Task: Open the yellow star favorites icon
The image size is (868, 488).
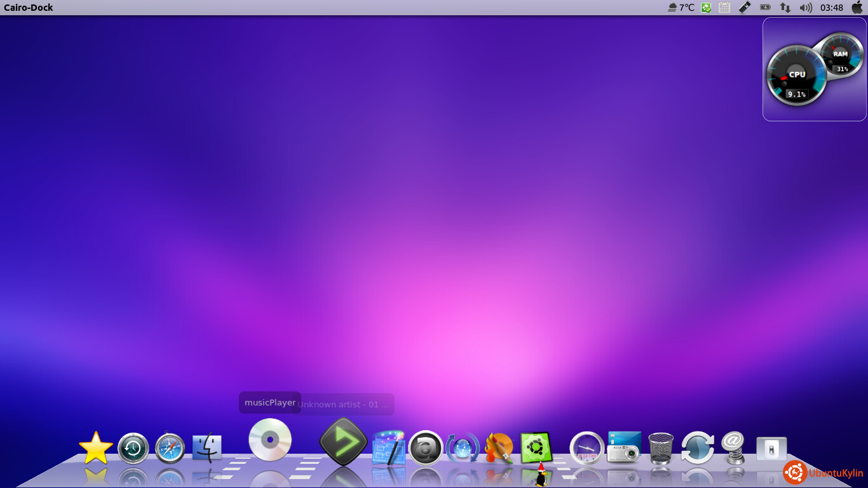Action: click(96, 448)
